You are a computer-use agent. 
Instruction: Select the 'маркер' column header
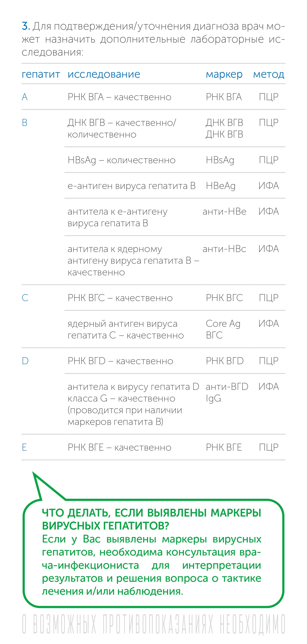coord(224,74)
